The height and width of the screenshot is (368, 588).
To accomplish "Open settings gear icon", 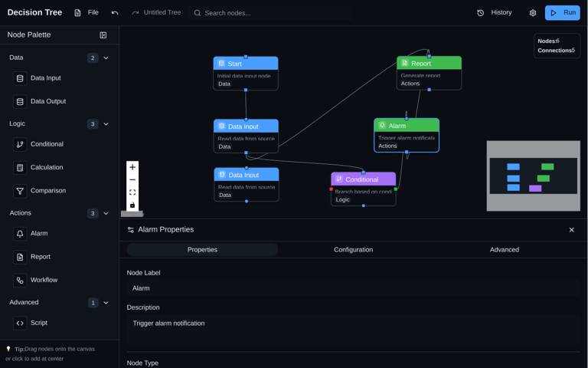I will [533, 13].
